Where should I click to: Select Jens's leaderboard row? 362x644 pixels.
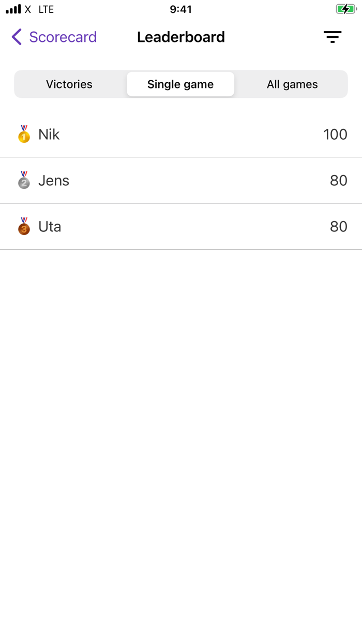coord(181,180)
